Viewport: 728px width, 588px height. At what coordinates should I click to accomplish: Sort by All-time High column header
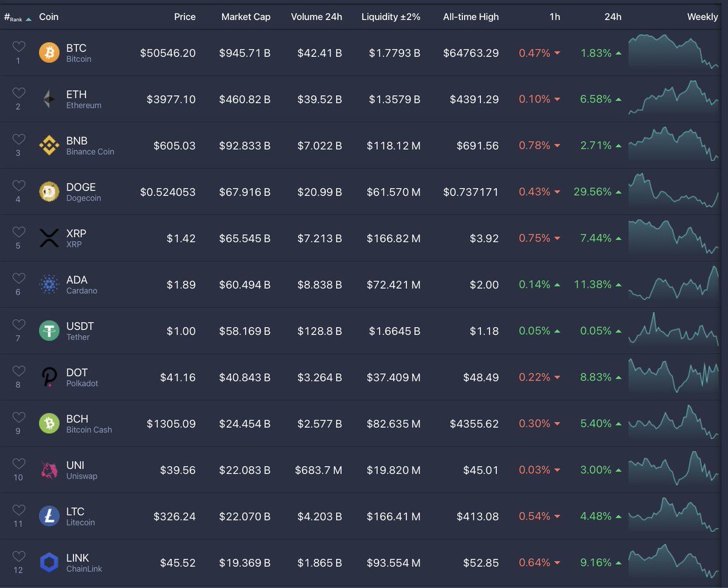pos(471,16)
